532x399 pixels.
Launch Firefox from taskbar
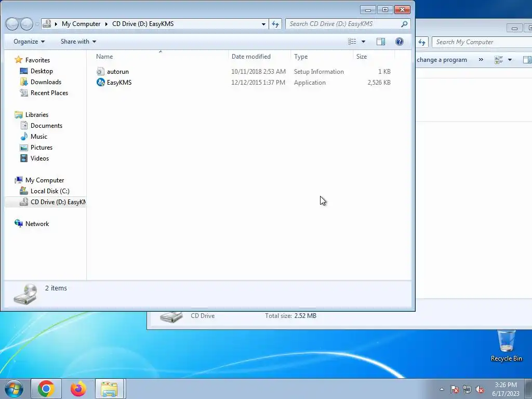click(78, 389)
